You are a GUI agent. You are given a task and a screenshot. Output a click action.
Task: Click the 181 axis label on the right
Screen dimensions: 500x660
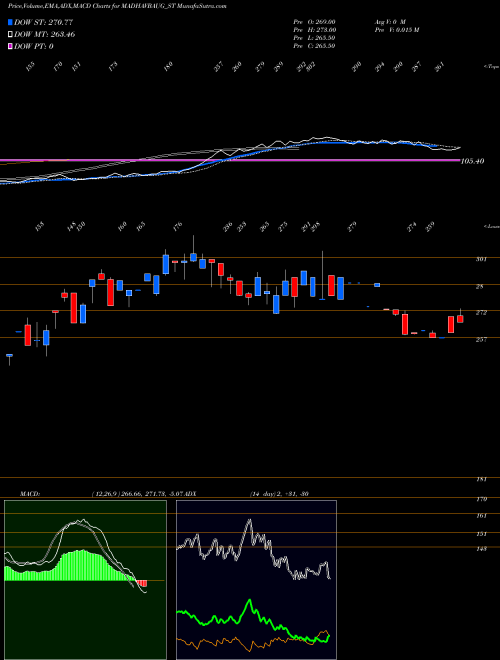tap(481, 479)
